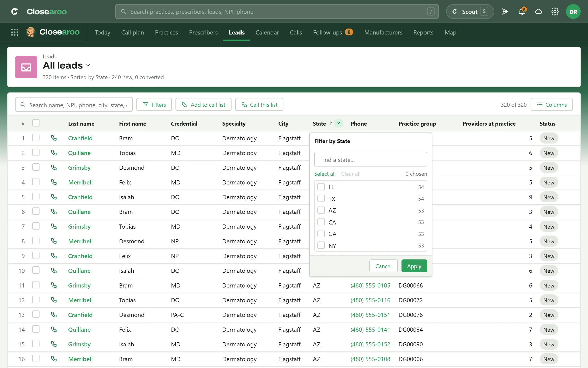The height and width of the screenshot is (368, 588).
Task: Select row 1 checkbox for Cranfield
Action: (x=36, y=138)
